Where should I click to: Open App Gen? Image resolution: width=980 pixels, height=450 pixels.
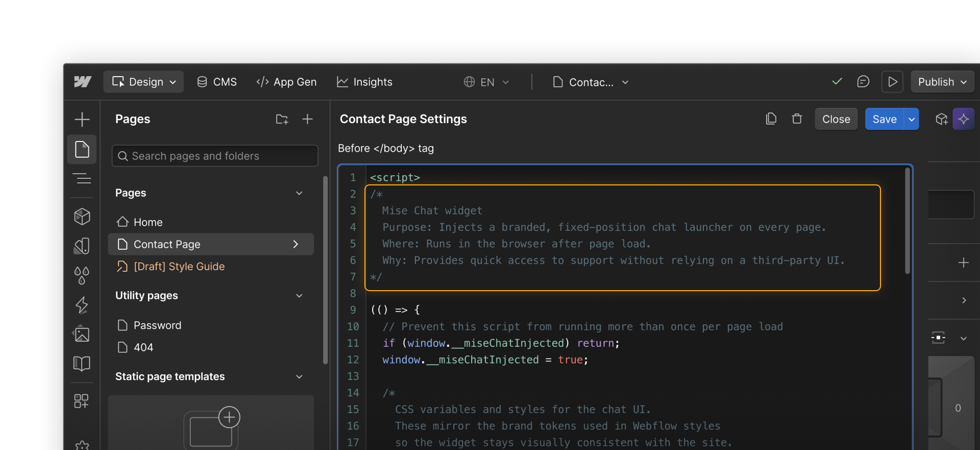(286, 82)
